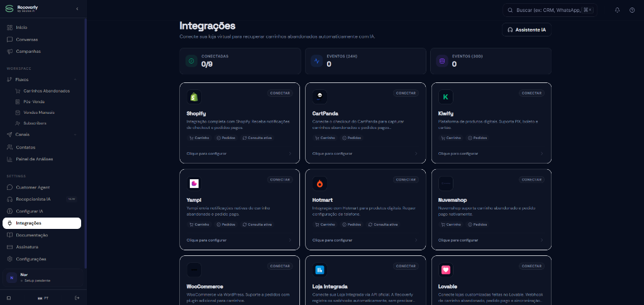
Task: Click 'Clique para configurar' on Yampi card
Action: point(206,240)
